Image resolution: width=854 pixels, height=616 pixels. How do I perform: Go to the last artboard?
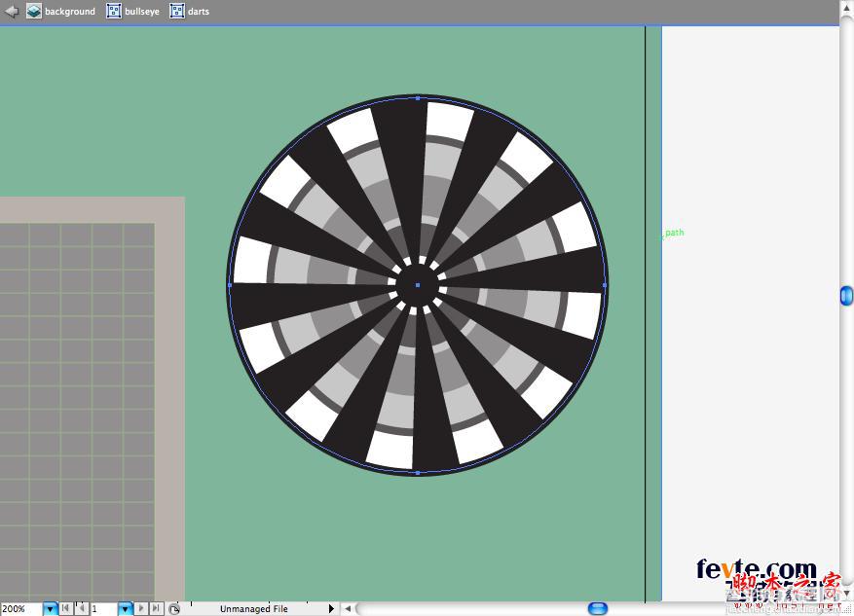(x=157, y=608)
